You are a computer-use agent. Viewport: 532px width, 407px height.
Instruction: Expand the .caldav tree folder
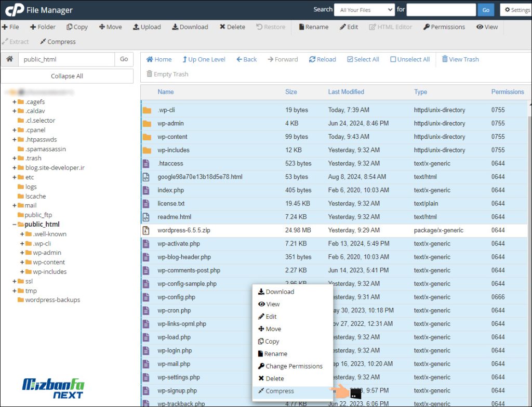click(x=15, y=111)
